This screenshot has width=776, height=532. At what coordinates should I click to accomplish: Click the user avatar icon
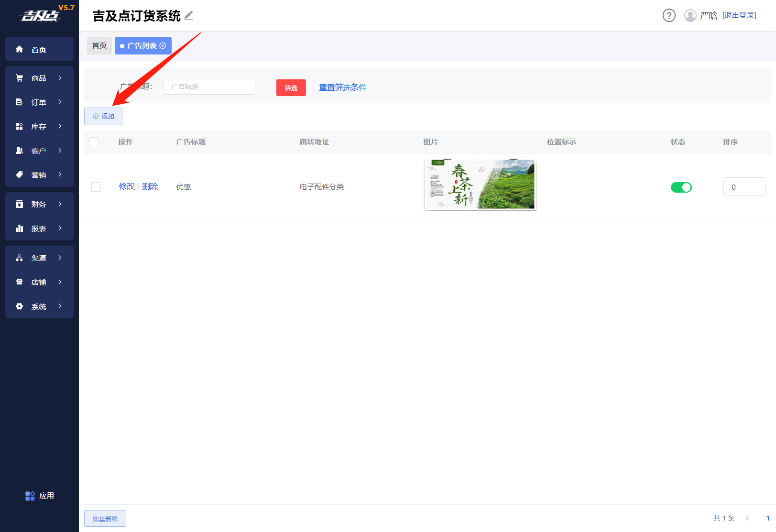pyautogui.click(x=690, y=16)
